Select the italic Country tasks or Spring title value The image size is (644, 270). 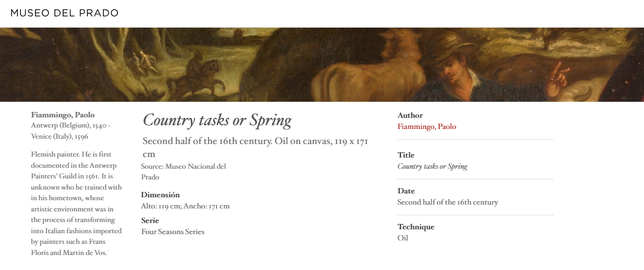[432, 166]
